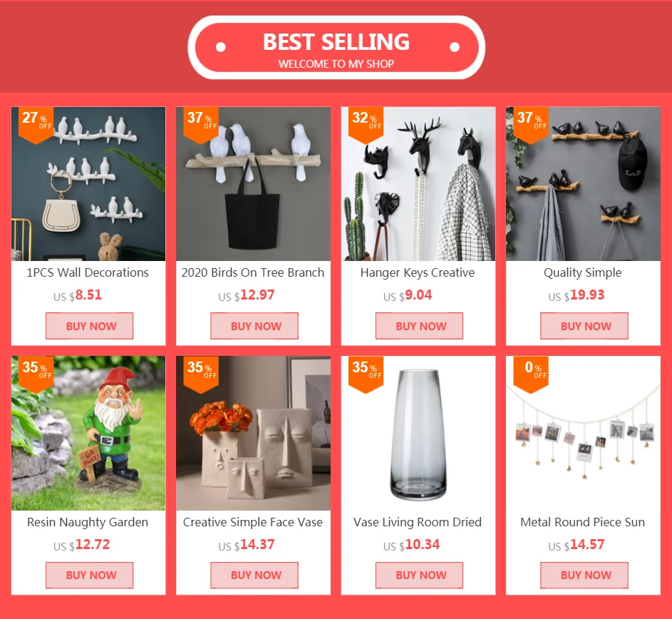Click the 35% off badge on glass vase

(366, 374)
